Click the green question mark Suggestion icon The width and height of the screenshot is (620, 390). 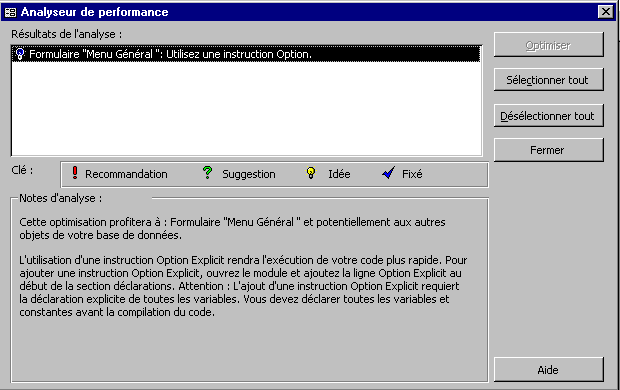[207, 173]
